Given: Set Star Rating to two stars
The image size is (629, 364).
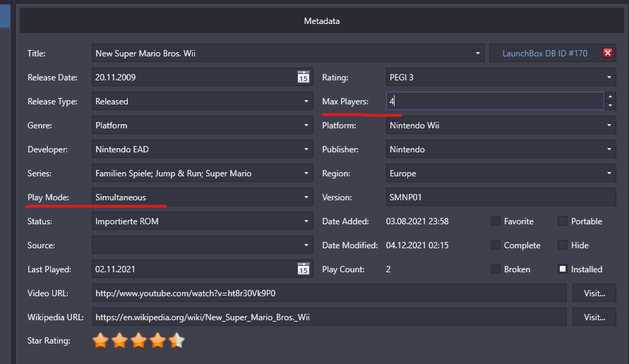Looking at the screenshot, I should [119, 340].
